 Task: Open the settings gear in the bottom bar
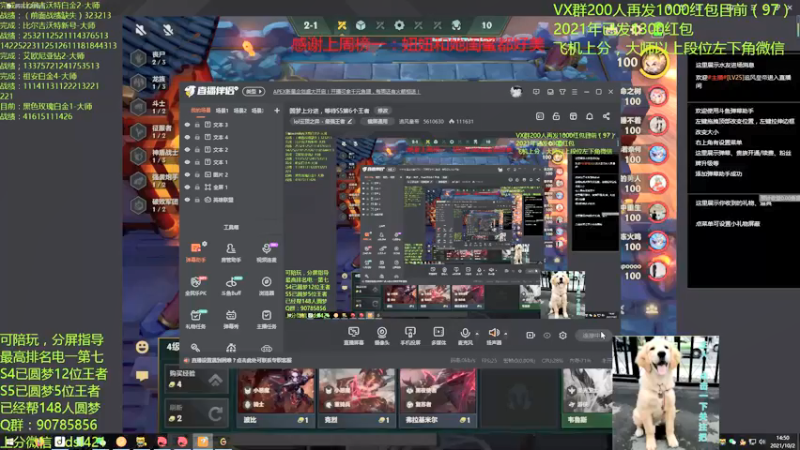click(x=563, y=335)
